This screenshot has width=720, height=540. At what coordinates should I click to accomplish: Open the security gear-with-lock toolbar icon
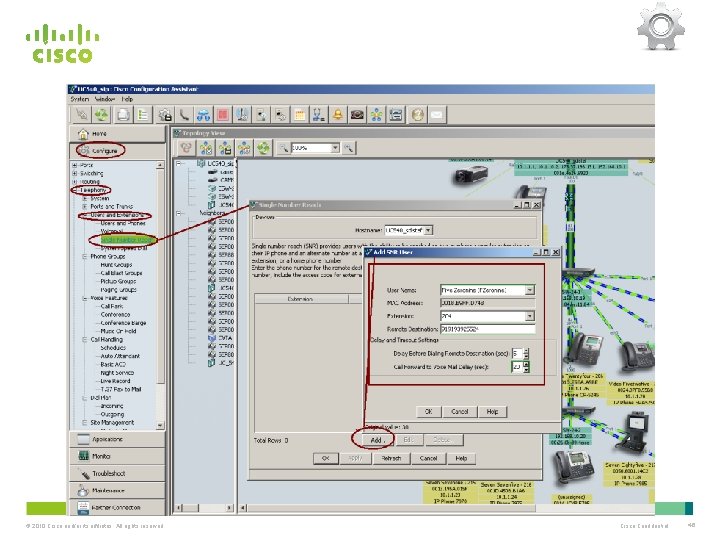[165, 114]
